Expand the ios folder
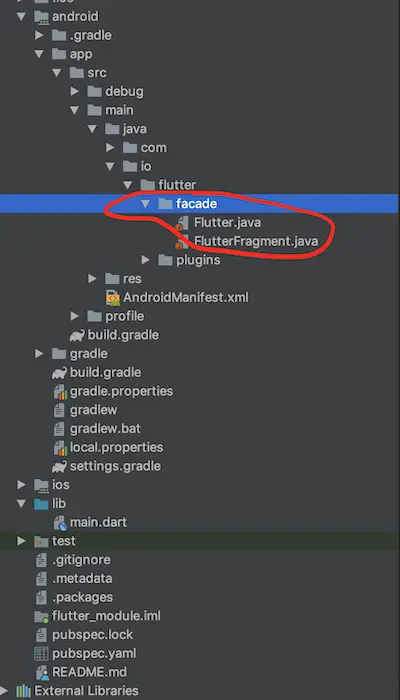 21,484
